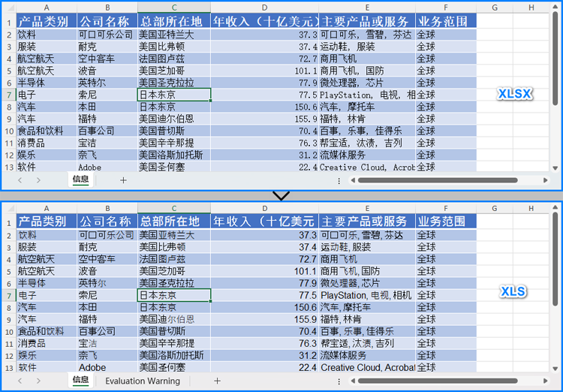The height and width of the screenshot is (392, 563).
Task: Select cell 英特尔 in XLSX window
Action: pos(107,83)
